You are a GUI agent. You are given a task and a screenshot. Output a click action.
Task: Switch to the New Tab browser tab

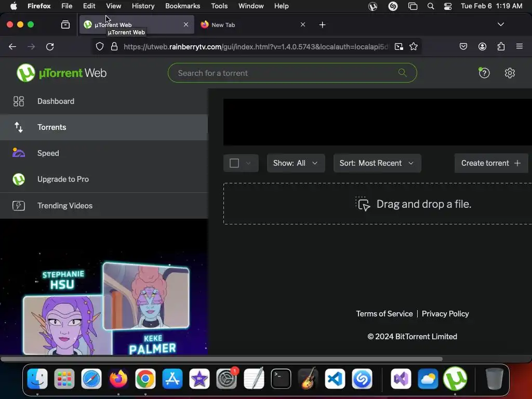click(251, 25)
